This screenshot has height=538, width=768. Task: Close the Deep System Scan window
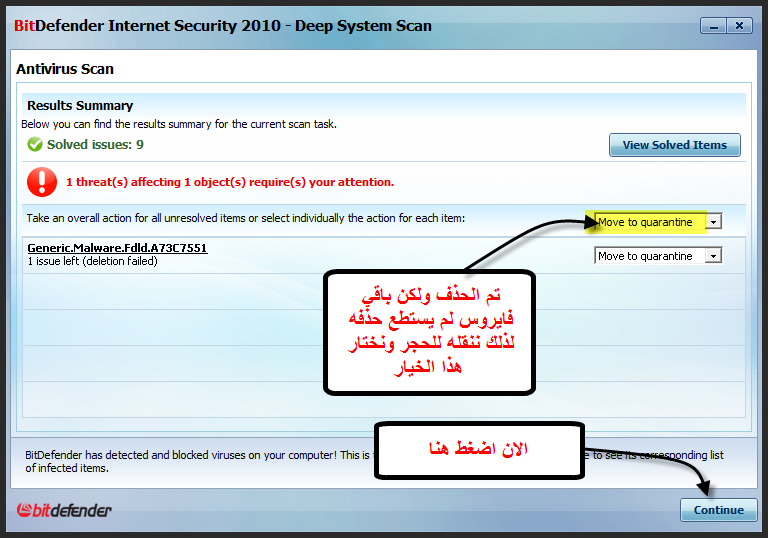[x=740, y=25]
